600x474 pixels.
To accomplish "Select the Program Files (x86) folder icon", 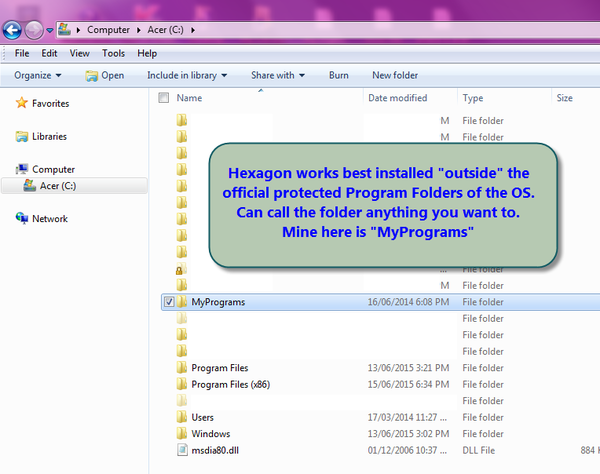I will [x=182, y=384].
